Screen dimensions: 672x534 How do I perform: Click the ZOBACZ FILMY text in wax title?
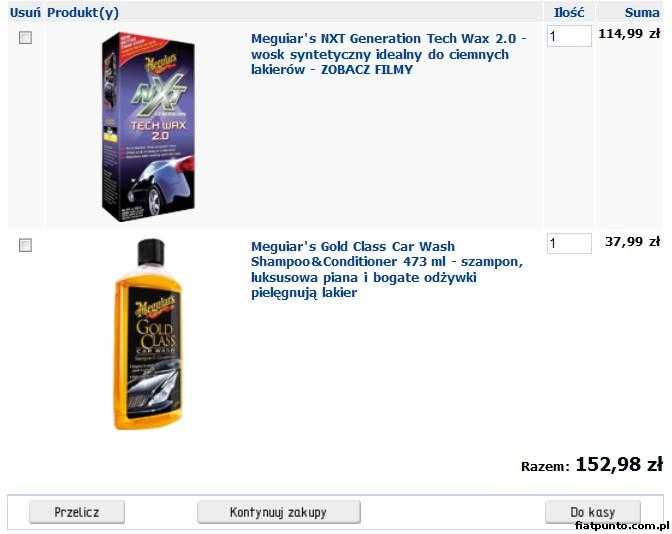pos(367,69)
